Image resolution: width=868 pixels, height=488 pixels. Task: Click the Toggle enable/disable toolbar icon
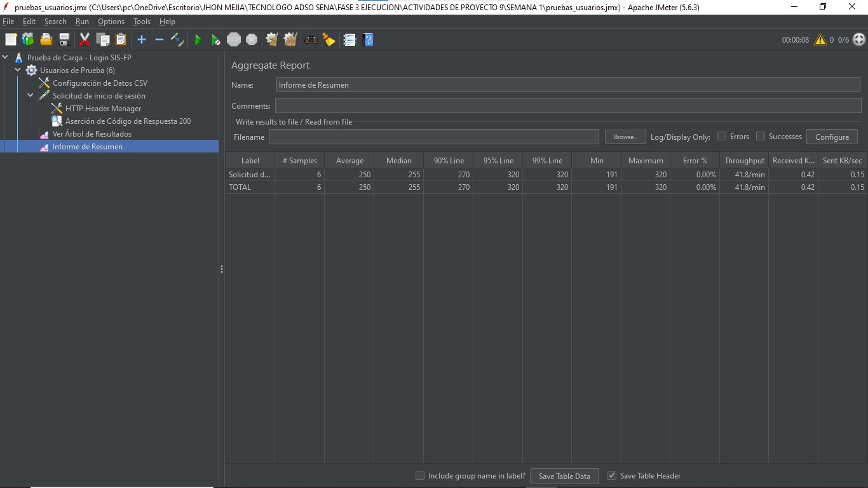pos(178,39)
